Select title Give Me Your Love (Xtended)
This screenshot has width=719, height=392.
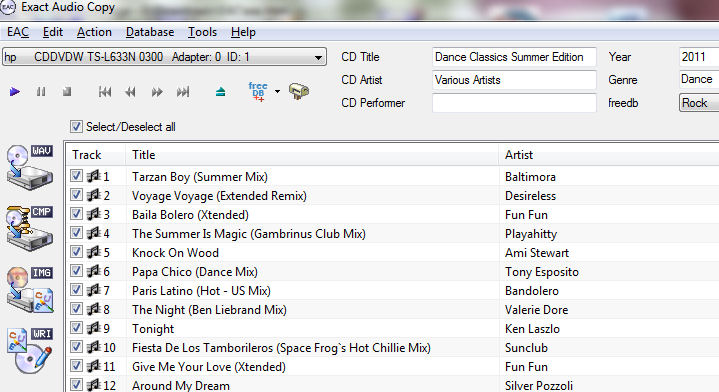tap(209, 367)
